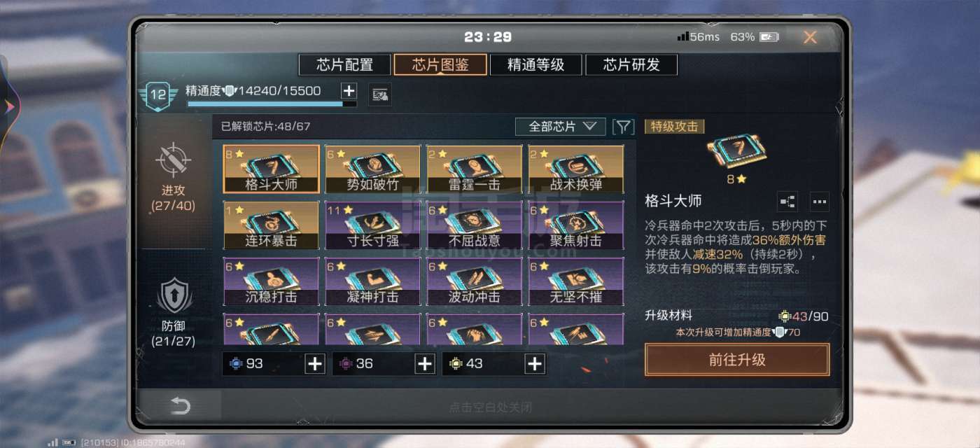The image size is (980, 448).
Task: Close the panel with the orange X
Action: tap(810, 37)
